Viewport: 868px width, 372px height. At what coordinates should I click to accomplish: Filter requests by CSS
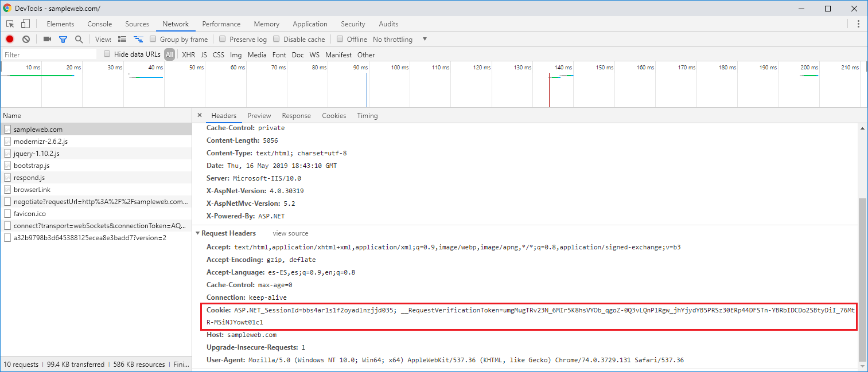point(219,55)
